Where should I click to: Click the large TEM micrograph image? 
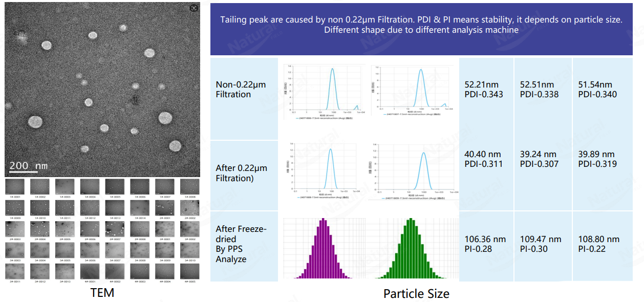point(102,90)
